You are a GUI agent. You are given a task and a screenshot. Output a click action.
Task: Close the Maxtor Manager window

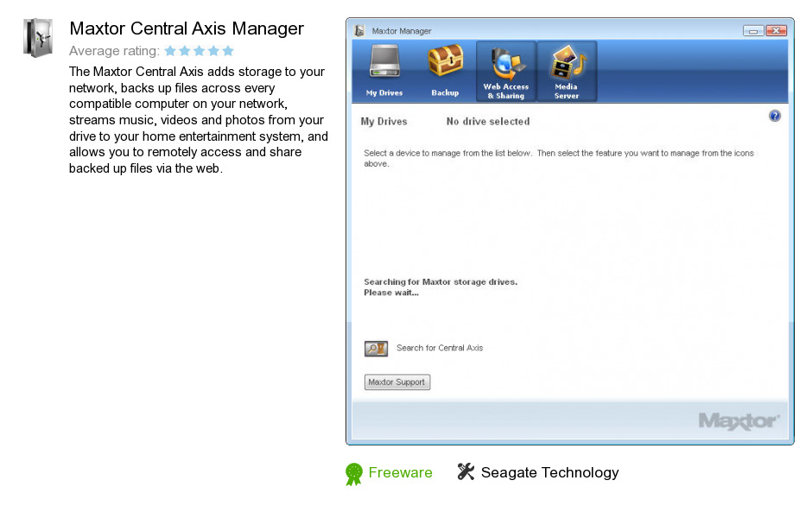pos(776,31)
